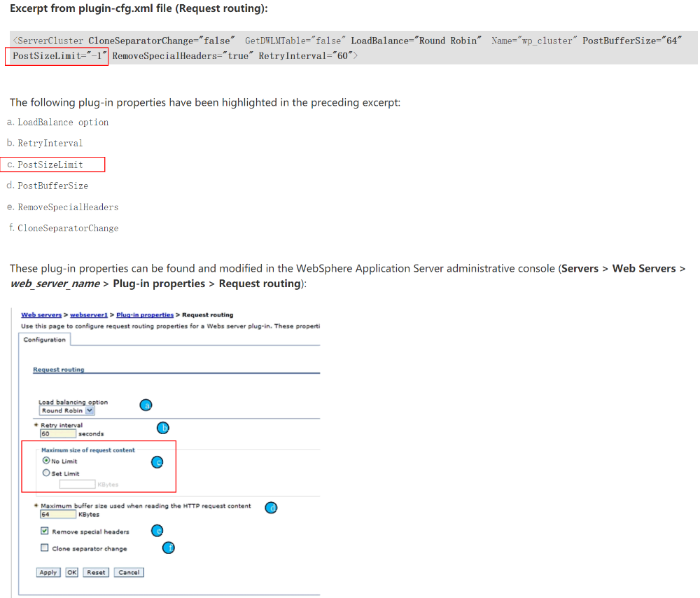Click 'Name="wp_cluster"' in the XML excerpt
The width and height of the screenshot is (700, 598).
pos(534,41)
